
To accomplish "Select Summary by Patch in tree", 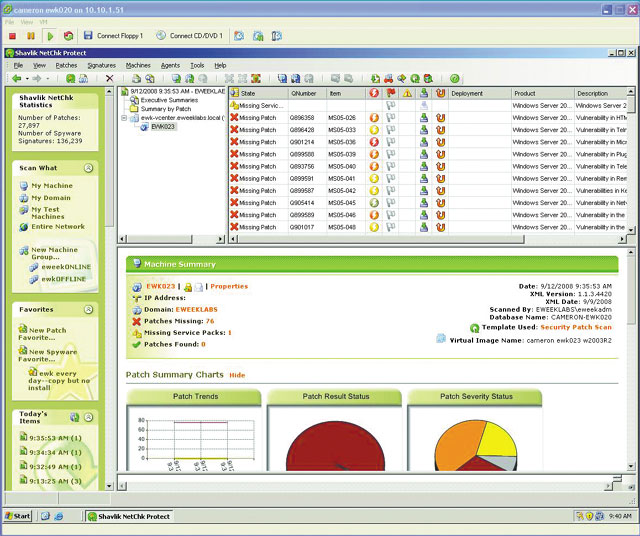I will pos(166,109).
